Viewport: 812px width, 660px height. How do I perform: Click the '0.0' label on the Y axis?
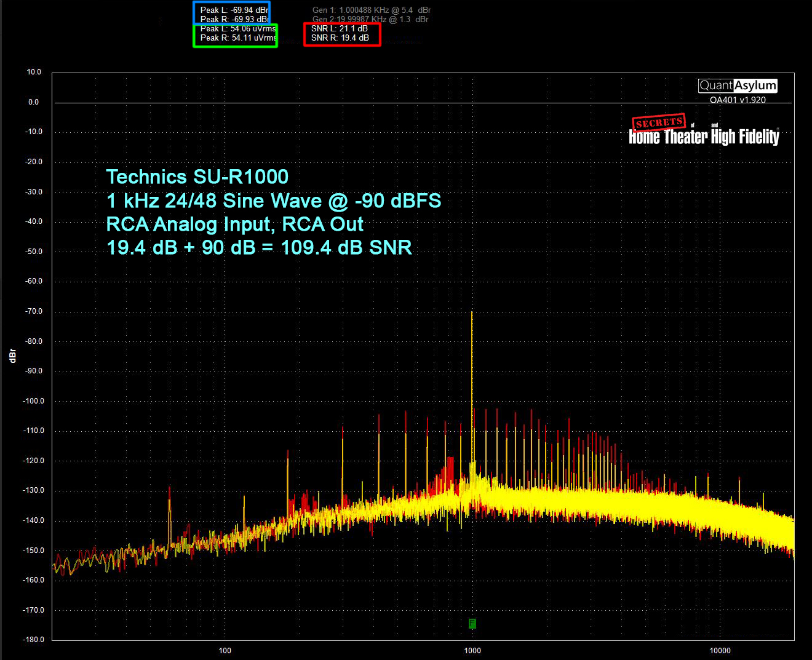click(33, 102)
